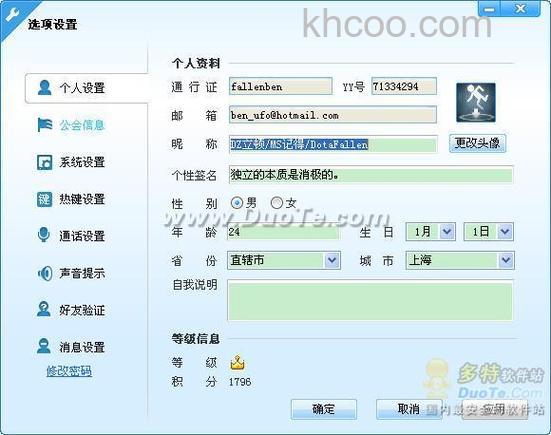
Task: Click the message settings person icon
Action: [44, 346]
